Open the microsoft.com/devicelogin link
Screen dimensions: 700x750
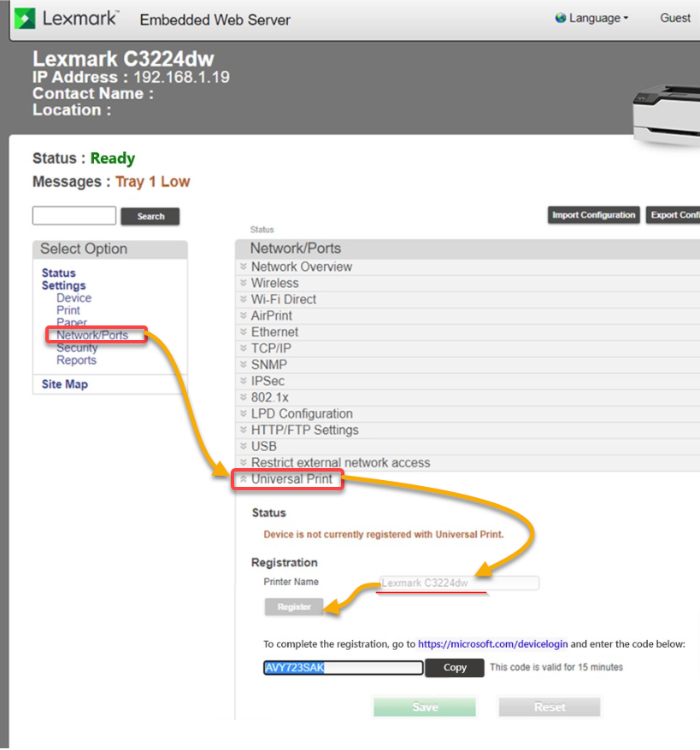(493, 644)
